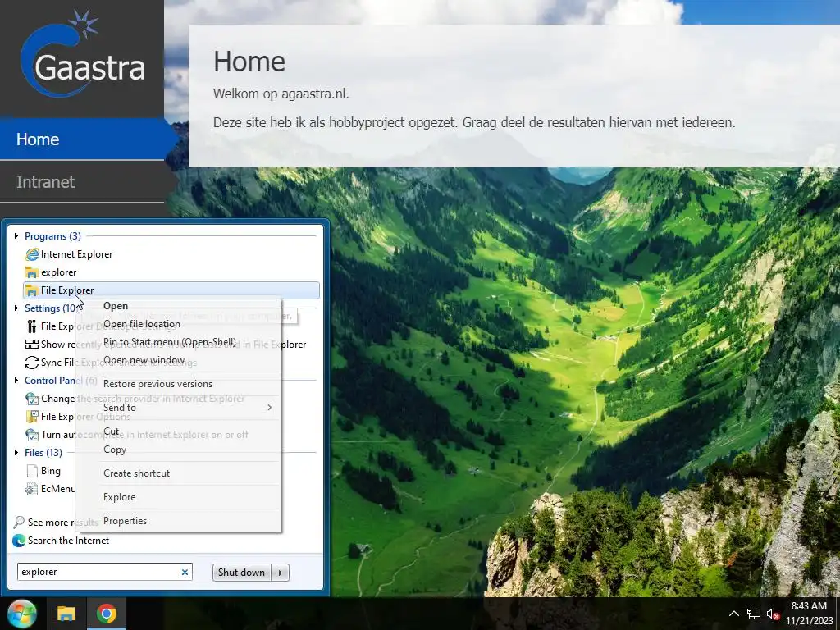Clear the search box with X
840x630 pixels.
(x=185, y=572)
